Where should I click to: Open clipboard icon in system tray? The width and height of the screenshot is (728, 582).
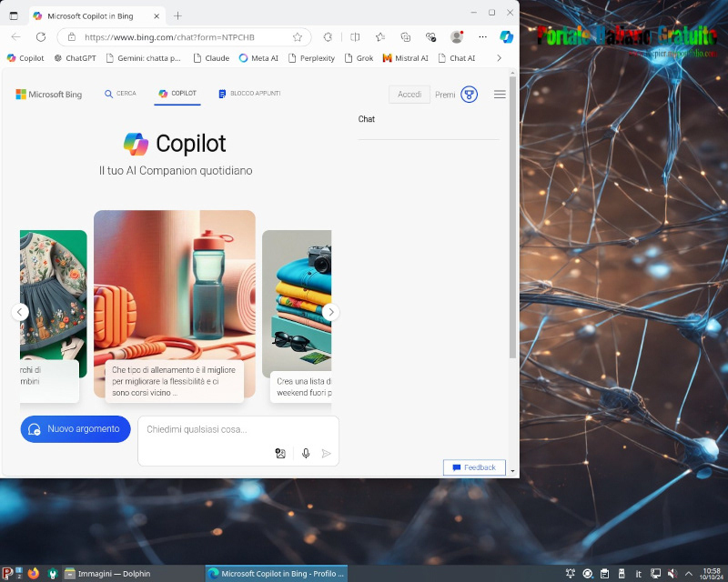(604, 574)
